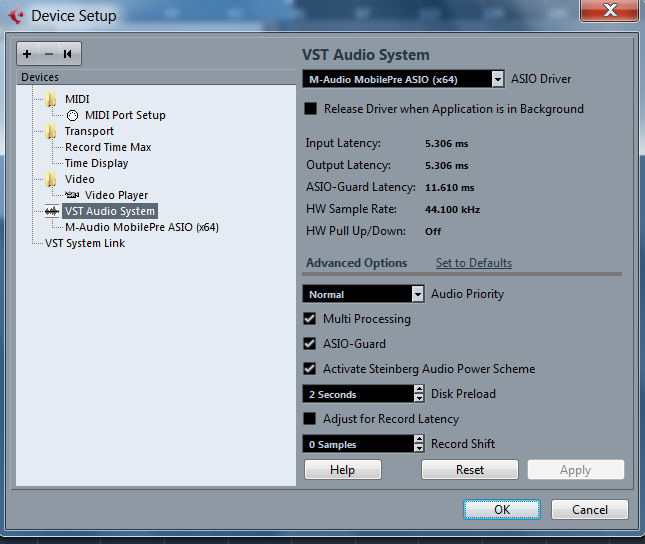Select VST System Link tree item
The width and height of the screenshot is (645, 544).
pos(85,243)
